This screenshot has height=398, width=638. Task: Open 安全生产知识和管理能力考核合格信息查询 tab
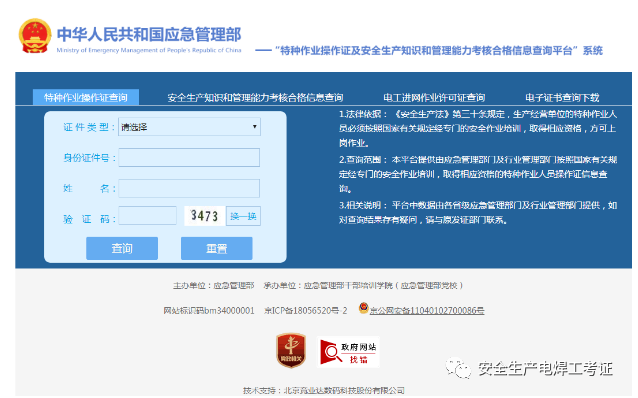(255, 98)
